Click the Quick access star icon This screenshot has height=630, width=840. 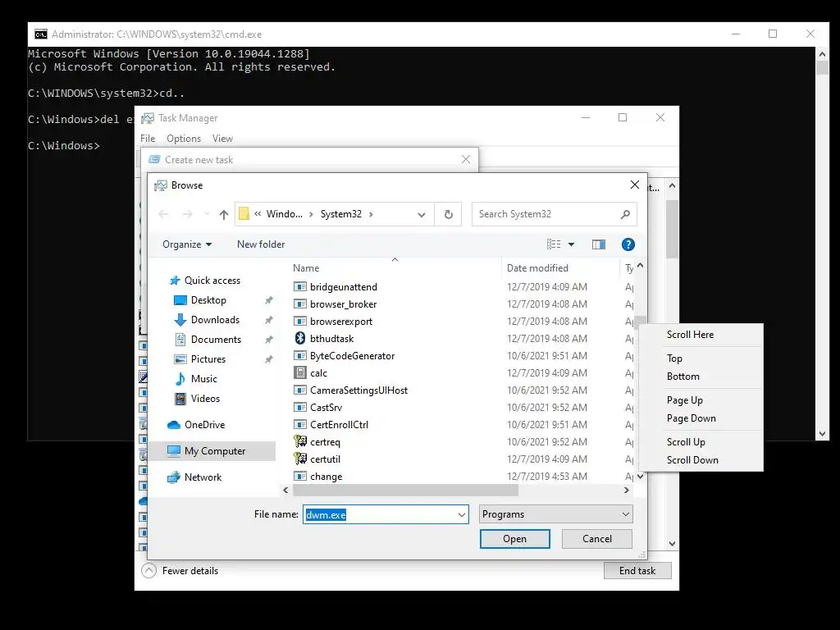[x=174, y=281]
